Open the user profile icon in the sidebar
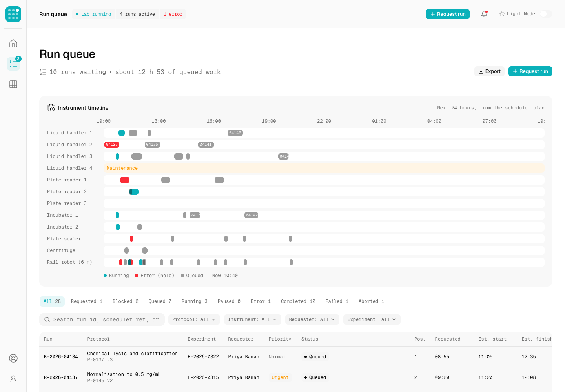The image size is (565, 392). tap(13, 379)
